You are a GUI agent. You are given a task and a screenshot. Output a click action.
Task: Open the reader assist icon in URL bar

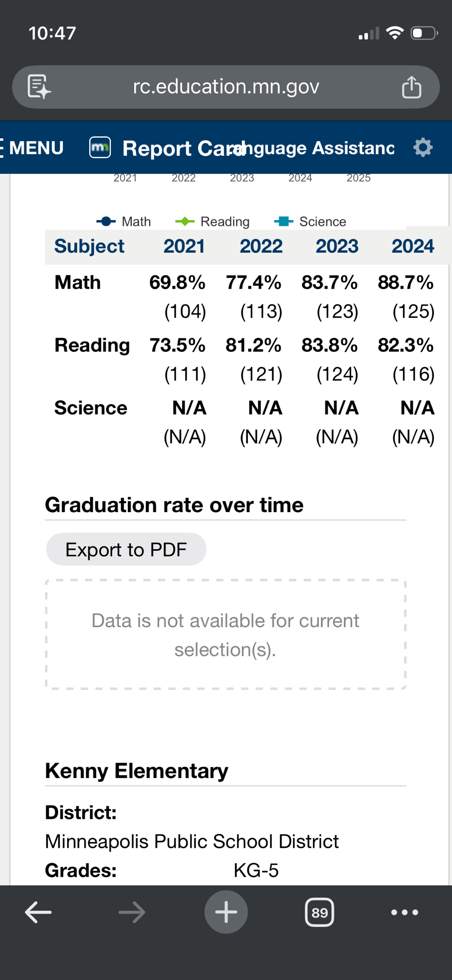pyautogui.click(x=39, y=87)
